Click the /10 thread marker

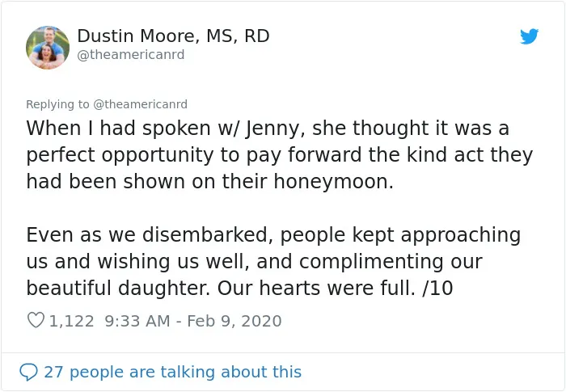[x=437, y=288]
